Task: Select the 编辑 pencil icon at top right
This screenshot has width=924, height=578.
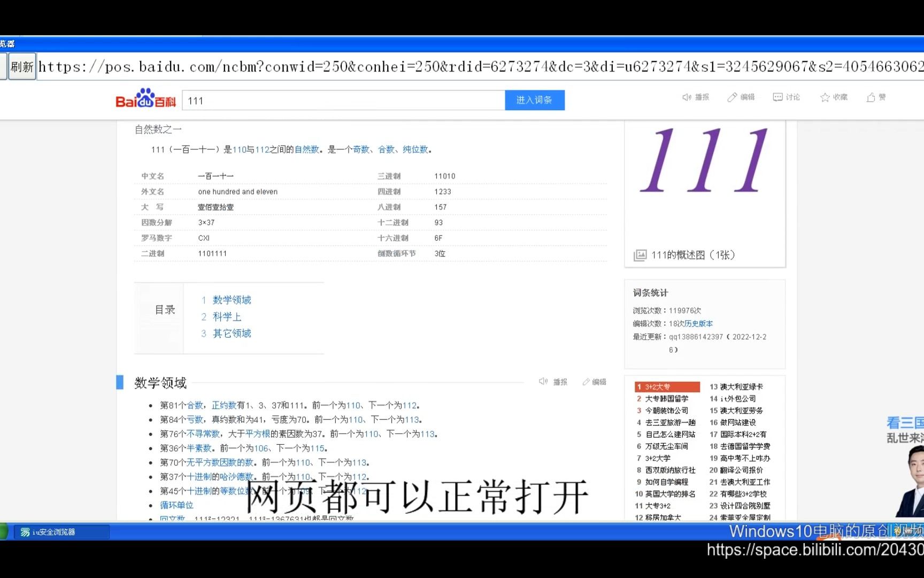Action: tap(733, 97)
